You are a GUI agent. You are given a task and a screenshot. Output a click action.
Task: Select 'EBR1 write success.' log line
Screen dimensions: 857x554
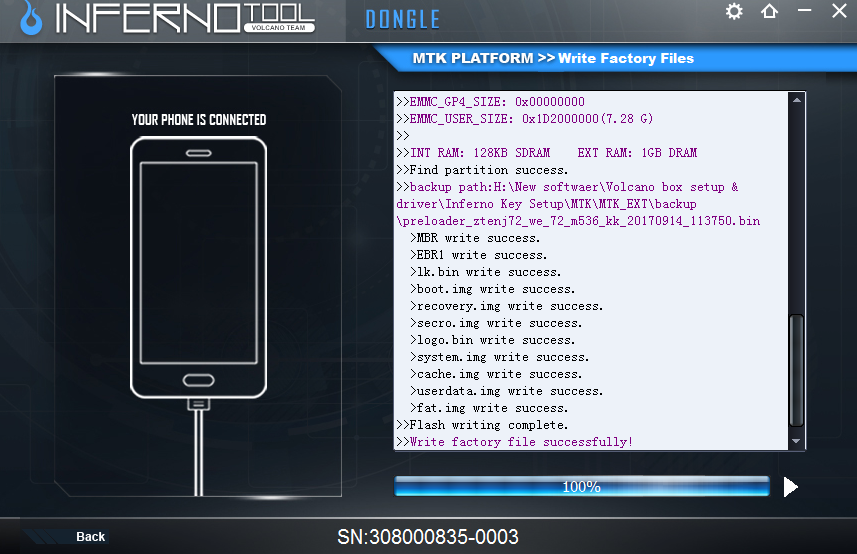(x=478, y=256)
